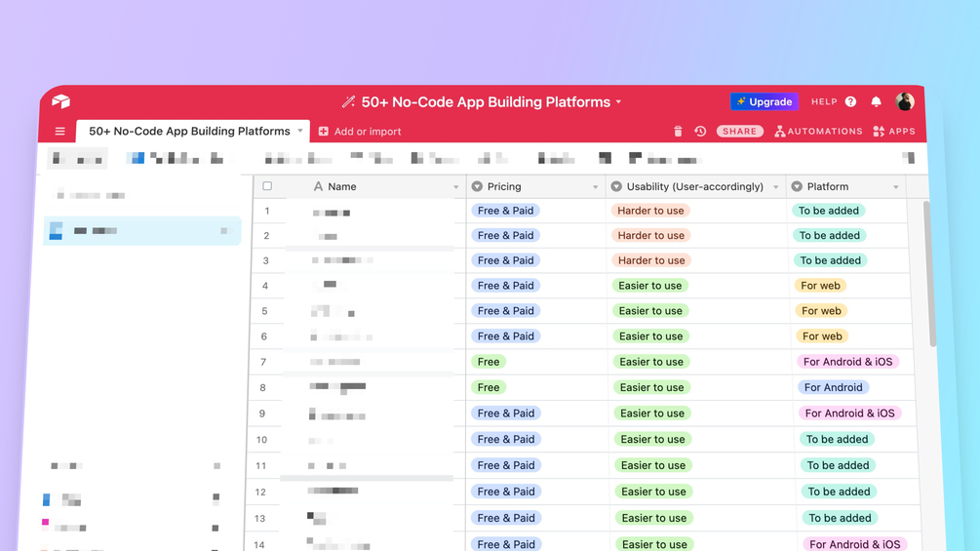Click the Pricing column header
The width and height of the screenshot is (980, 551).
pos(535,186)
